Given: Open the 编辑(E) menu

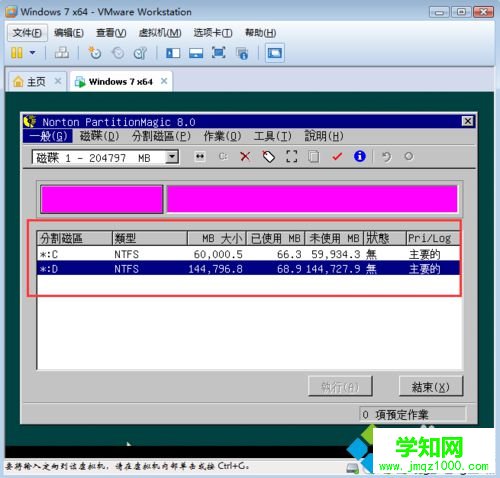Looking at the screenshot, I should click(x=69, y=33).
